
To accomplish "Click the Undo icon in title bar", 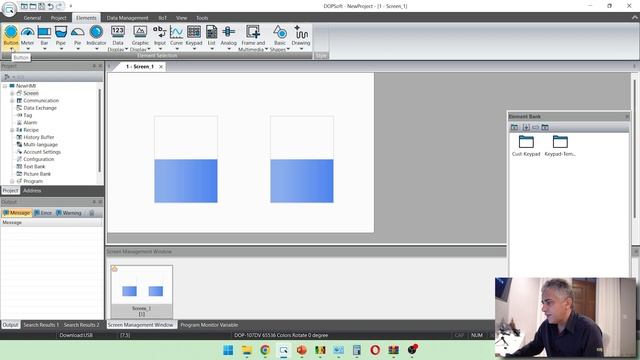I will point(51,6).
